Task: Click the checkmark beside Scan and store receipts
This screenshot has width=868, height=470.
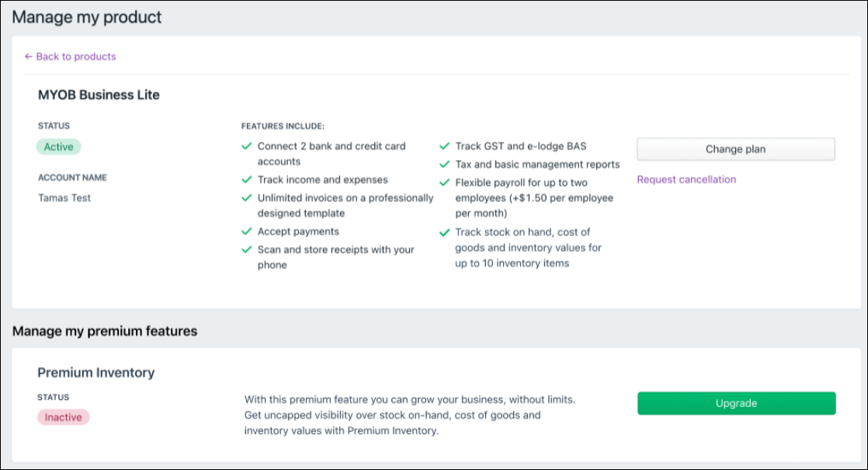Action: 247,249
